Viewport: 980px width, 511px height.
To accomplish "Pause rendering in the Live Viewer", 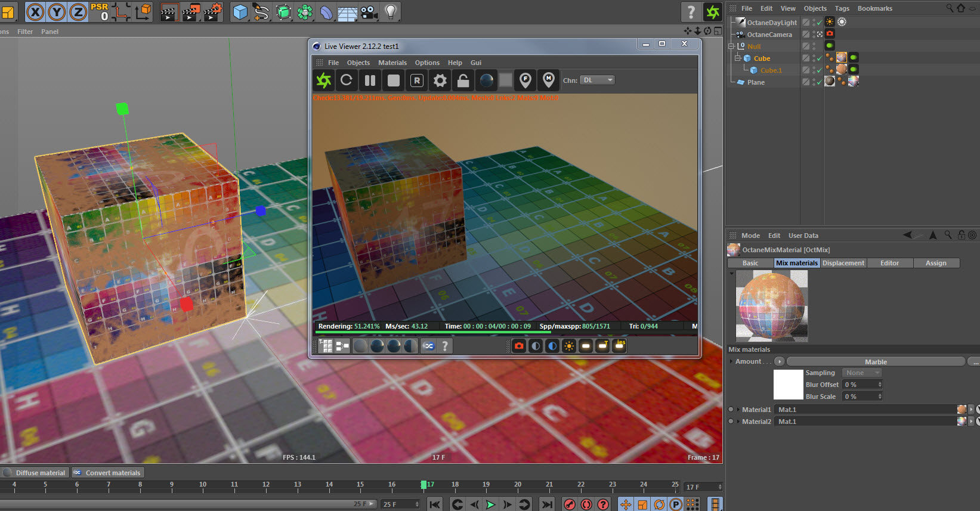I will pos(370,80).
